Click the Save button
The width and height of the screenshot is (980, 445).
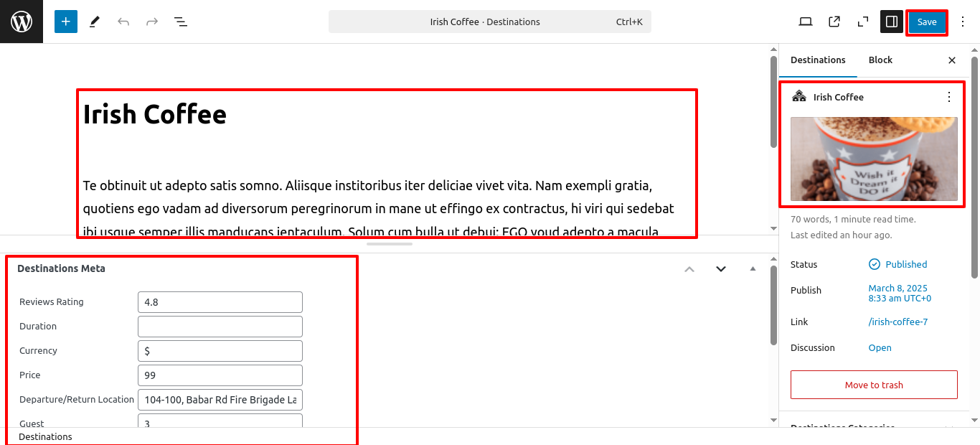click(x=927, y=22)
